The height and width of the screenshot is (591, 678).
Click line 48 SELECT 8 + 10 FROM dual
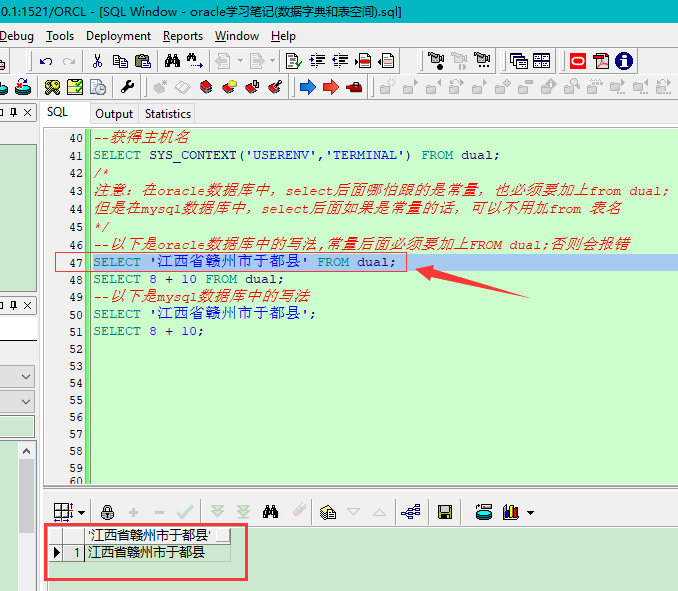click(189, 279)
